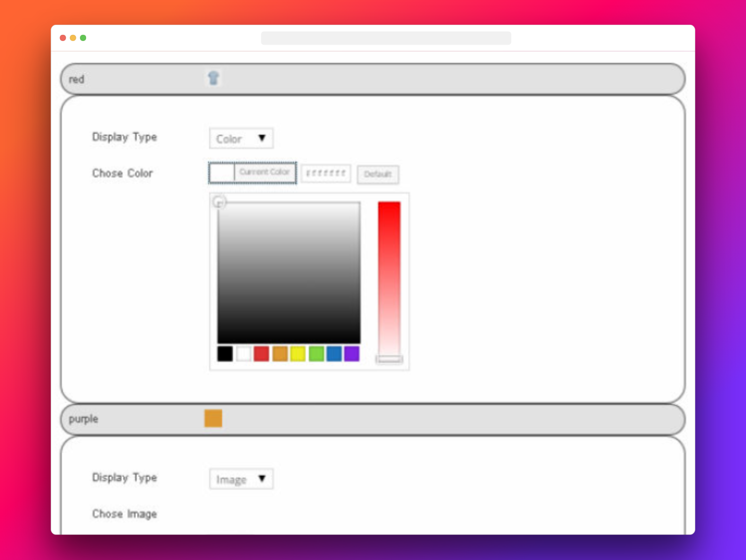Click the color picker circle cursor handle
The height and width of the screenshot is (560, 746).
pos(219,202)
